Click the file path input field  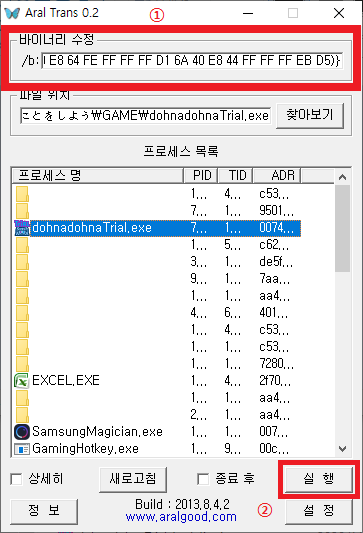pyautogui.click(x=146, y=116)
